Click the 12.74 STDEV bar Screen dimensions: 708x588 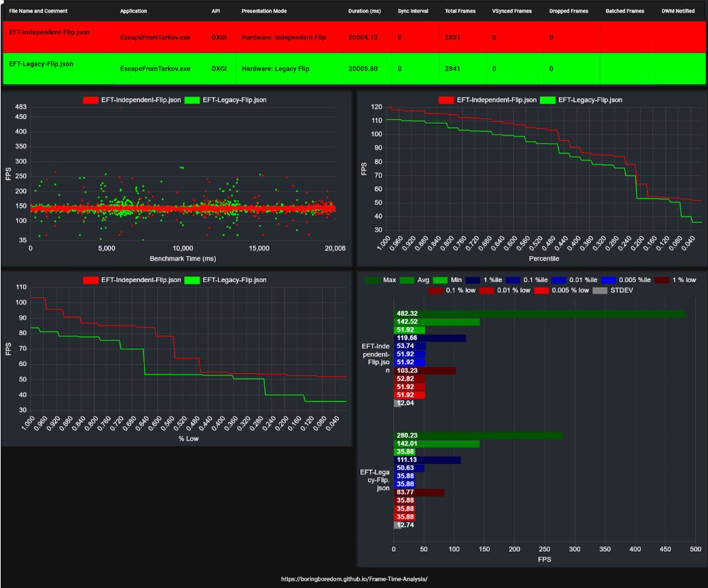(398, 525)
